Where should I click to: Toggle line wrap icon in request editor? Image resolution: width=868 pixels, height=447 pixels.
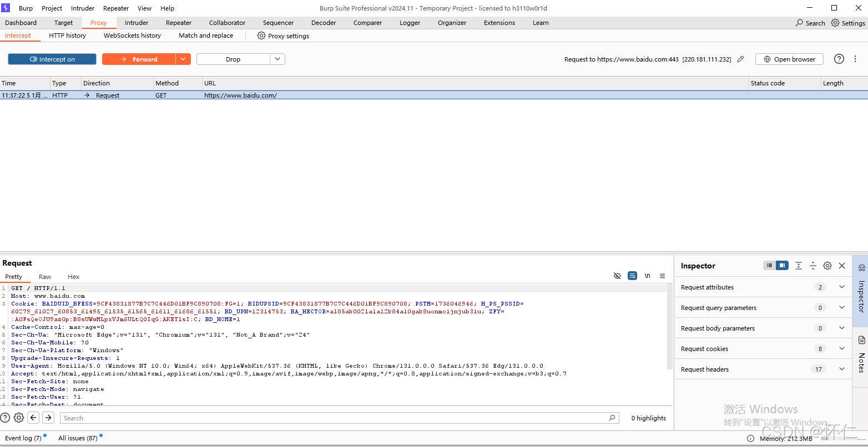point(632,276)
